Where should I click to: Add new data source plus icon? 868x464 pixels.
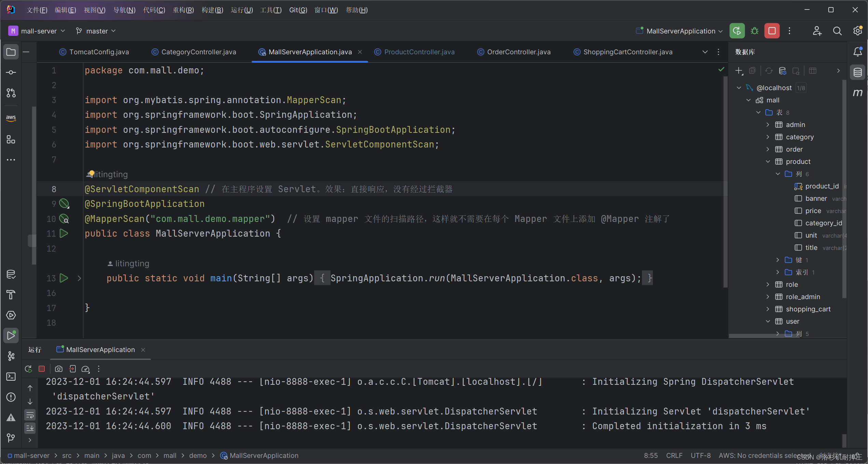click(x=739, y=71)
